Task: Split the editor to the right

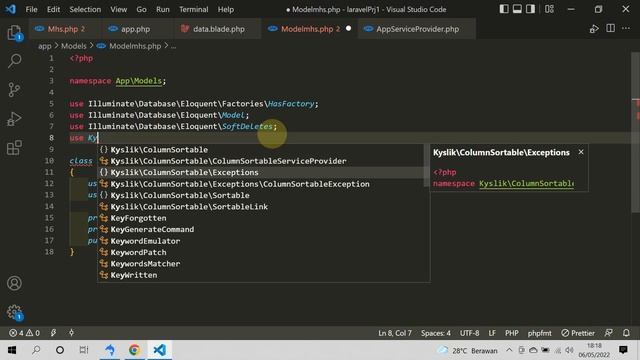Action: click(x=611, y=28)
